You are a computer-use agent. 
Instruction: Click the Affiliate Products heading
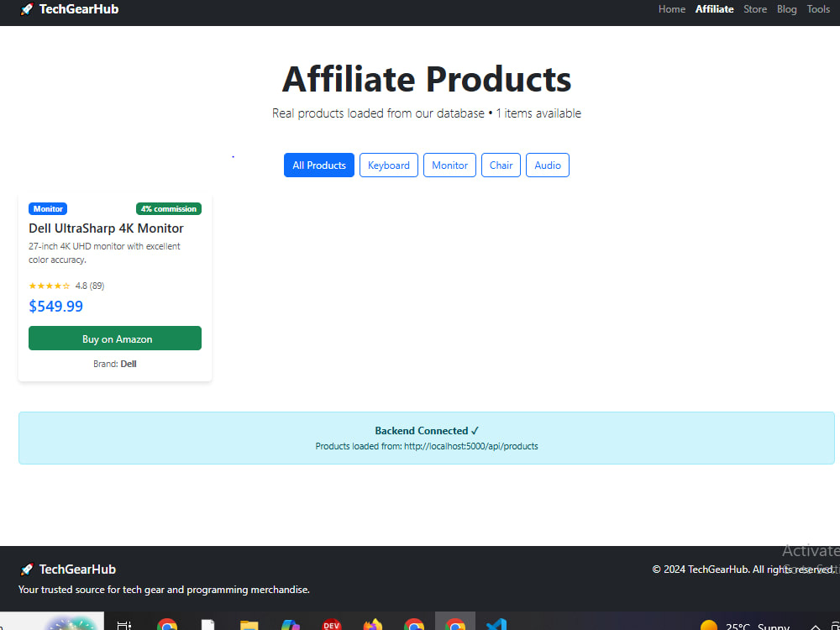tap(427, 79)
